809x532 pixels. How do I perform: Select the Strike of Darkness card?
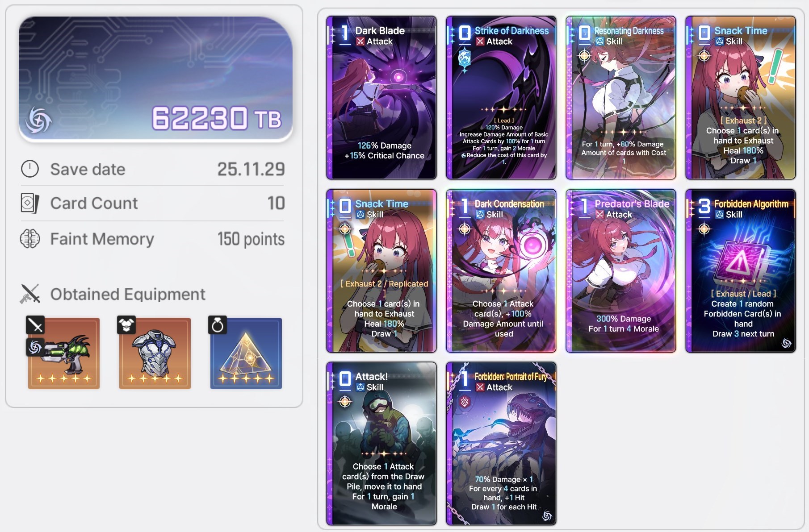click(x=501, y=98)
